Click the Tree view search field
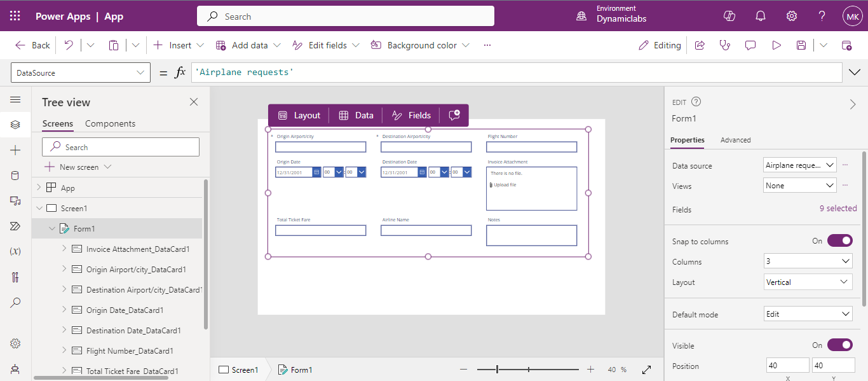 (x=121, y=147)
